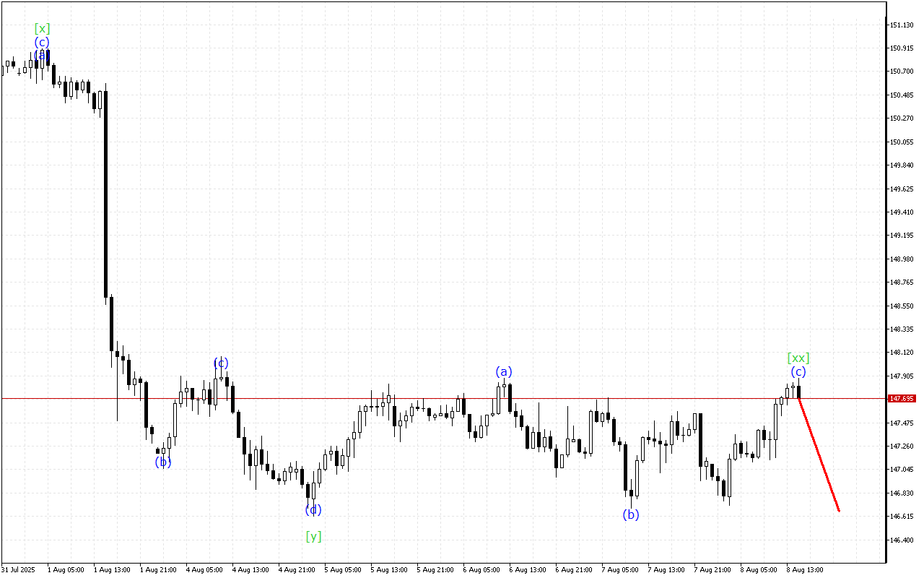Select the blue (c) label near 4 Aug 05:00
Viewport: 924px width, 578px height.
click(221, 363)
